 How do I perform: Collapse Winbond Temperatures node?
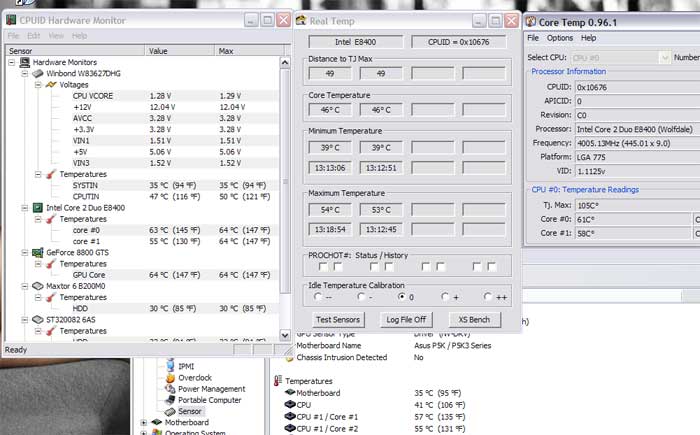point(38,174)
